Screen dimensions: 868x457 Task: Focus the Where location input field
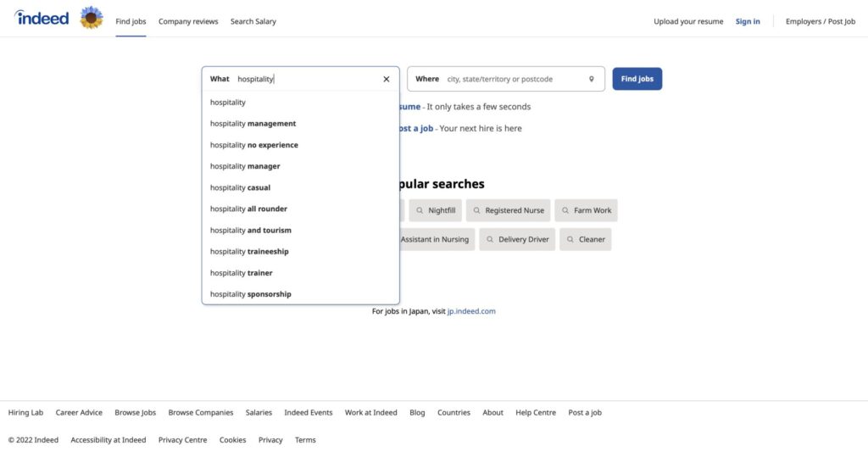point(506,79)
